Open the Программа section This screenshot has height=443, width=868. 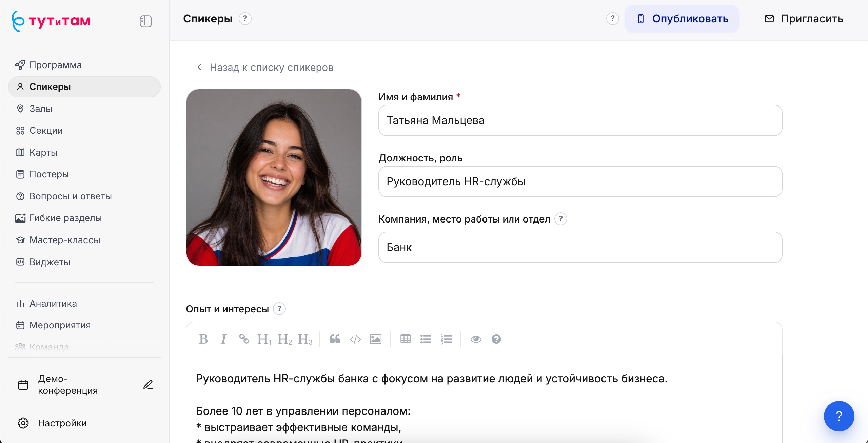[84, 65]
